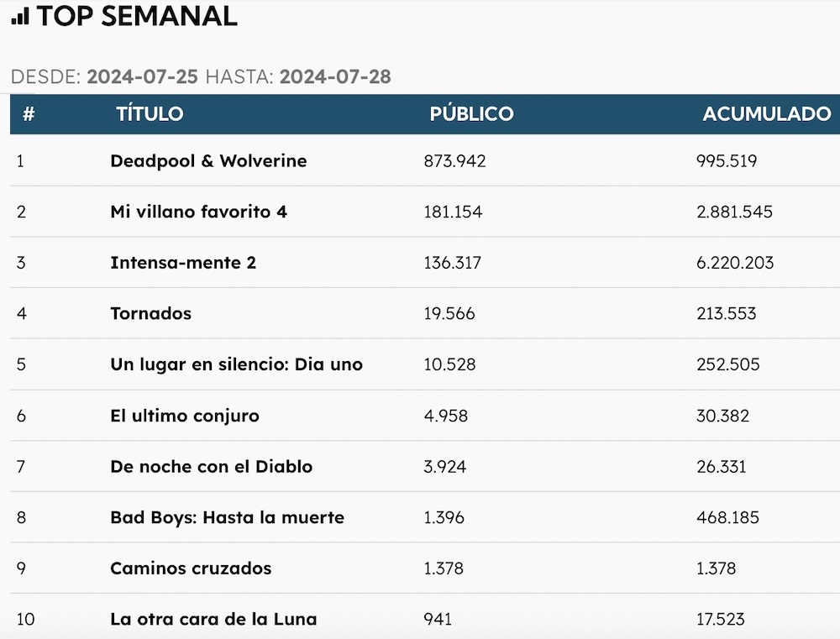Open Un lugar en silencio: Dia uno
840x639 pixels.
[236, 364]
